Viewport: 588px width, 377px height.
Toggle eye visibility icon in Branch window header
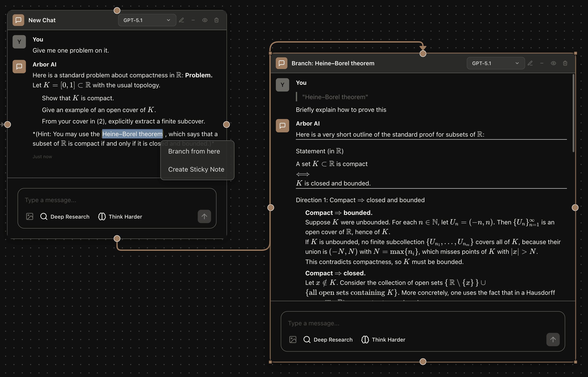click(553, 63)
